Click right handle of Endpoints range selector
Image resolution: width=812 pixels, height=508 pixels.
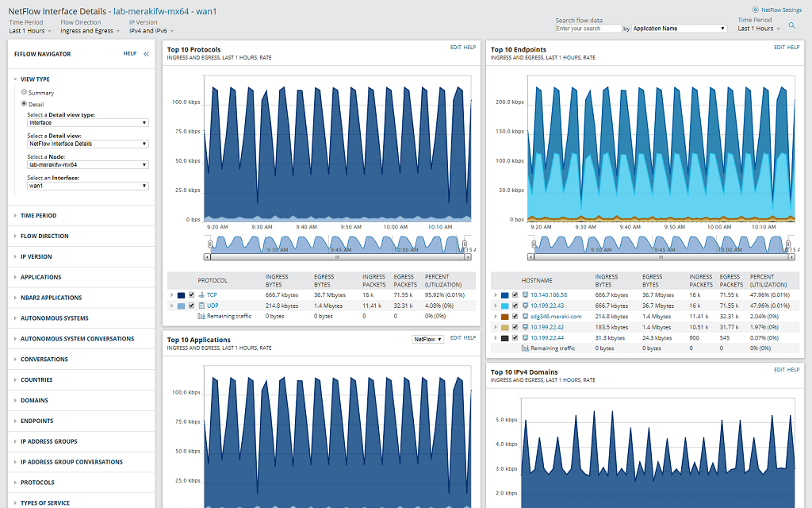click(x=788, y=244)
